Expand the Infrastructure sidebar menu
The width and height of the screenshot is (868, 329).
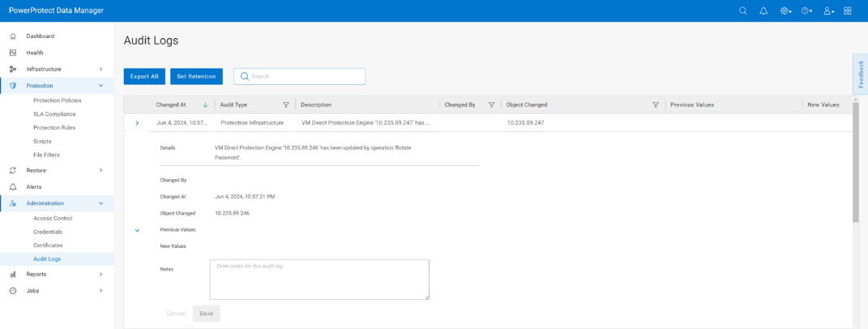(x=100, y=69)
